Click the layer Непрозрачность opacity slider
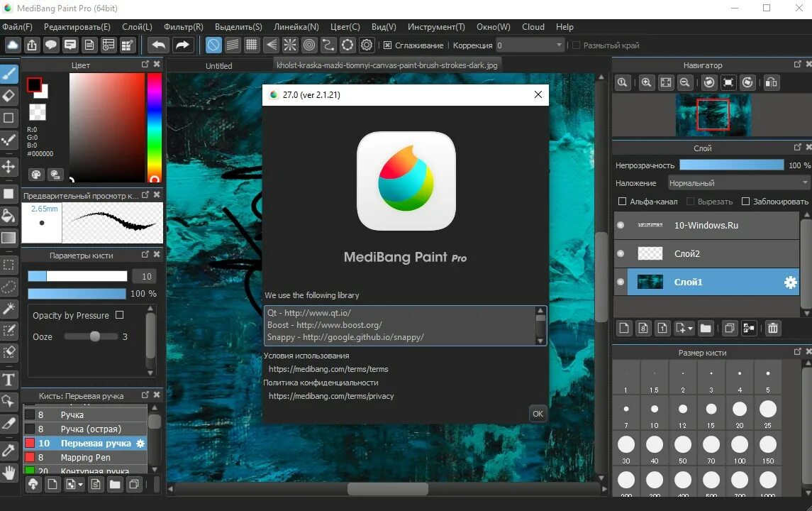Image resolution: width=812 pixels, height=511 pixels. tap(732, 165)
